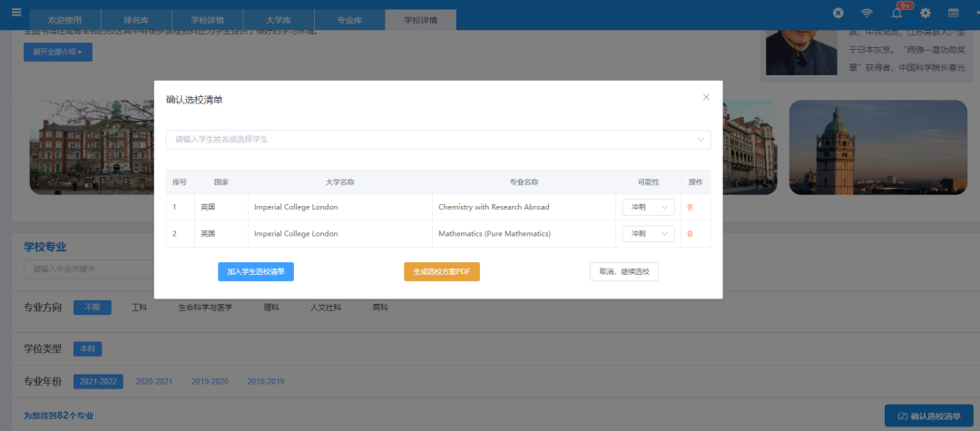Select 不限 major direction filter
The width and height of the screenshot is (980, 431).
(93, 308)
